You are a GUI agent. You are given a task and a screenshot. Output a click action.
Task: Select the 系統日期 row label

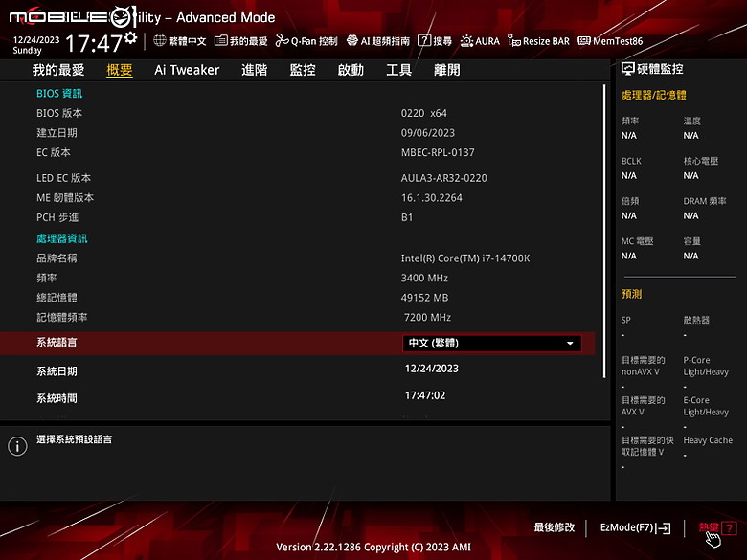(x=57, y=371)
